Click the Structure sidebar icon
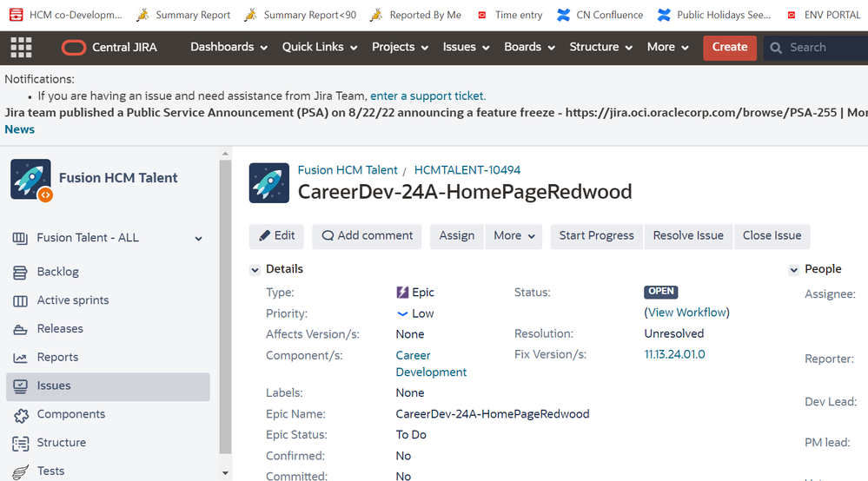 tap(21, 444)
